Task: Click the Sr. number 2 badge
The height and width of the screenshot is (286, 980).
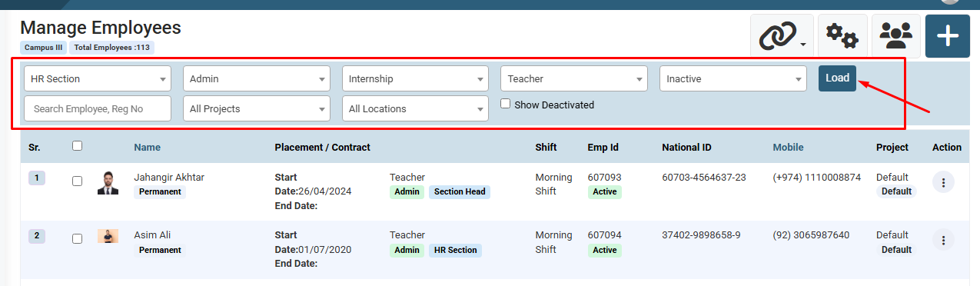Action: 38,236
